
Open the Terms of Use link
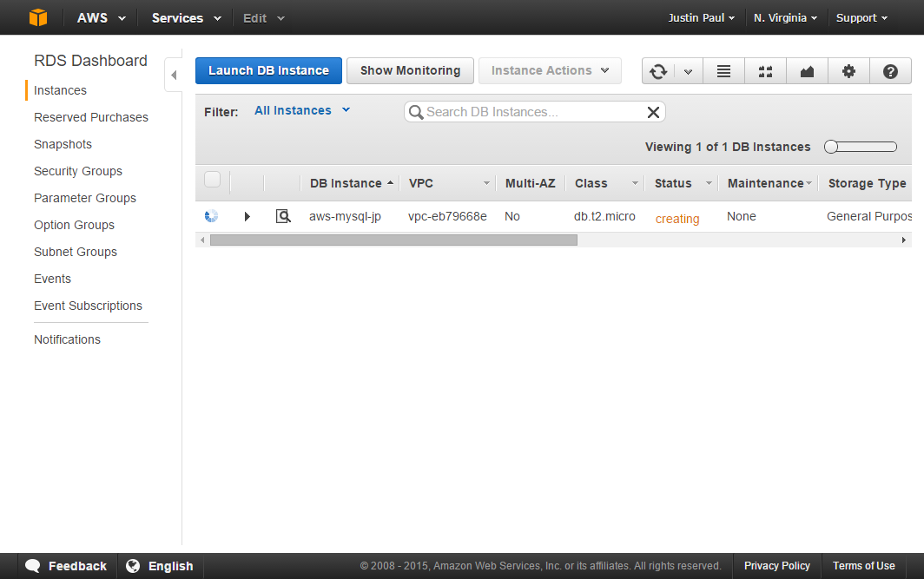pos(863,565)
